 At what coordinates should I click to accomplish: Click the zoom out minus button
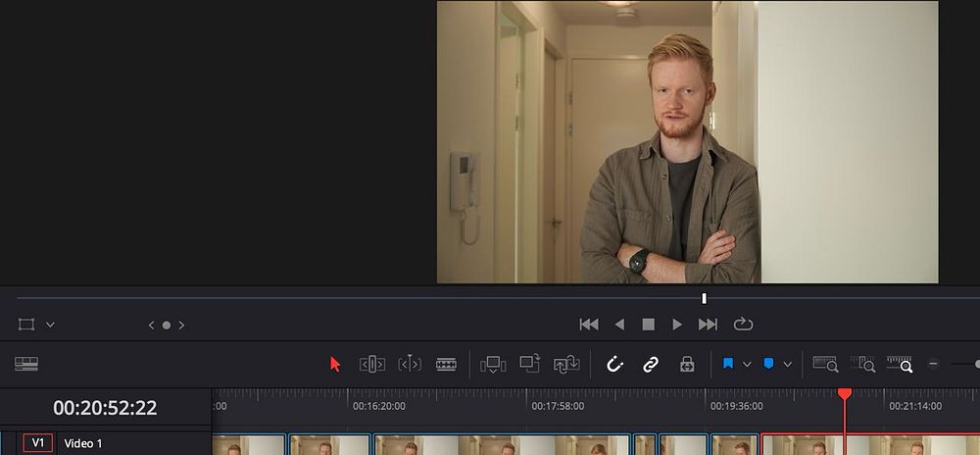click(x=933, y=364)
